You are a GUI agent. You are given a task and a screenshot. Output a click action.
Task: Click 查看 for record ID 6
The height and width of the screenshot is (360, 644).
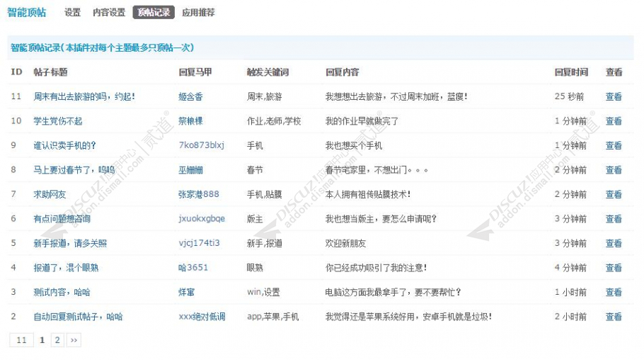pos(614,219)
